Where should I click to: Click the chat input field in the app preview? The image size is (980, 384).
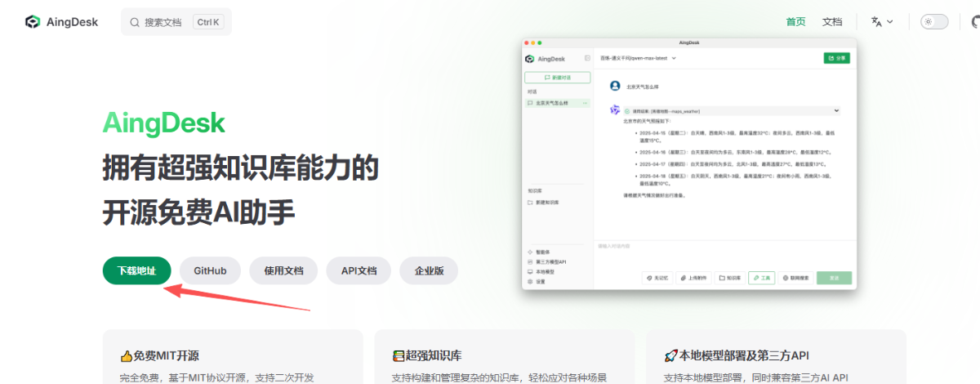pyautogui.click(x=724, y=253)
